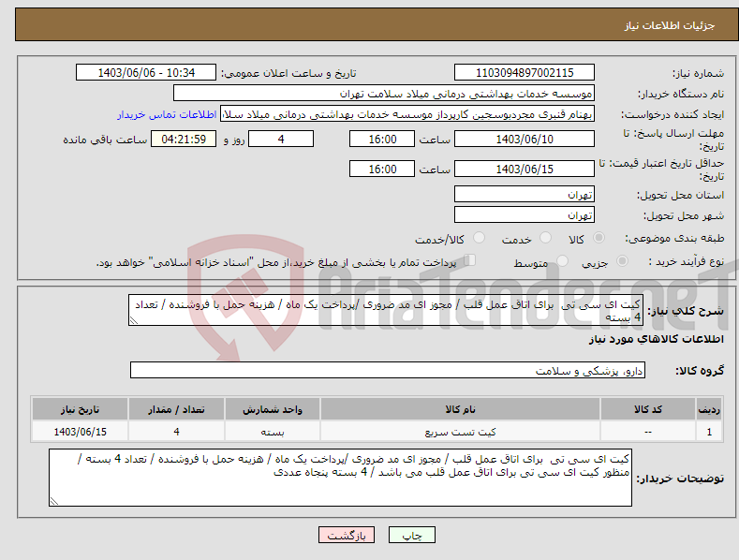Click the resize handle of توضیحات خریدار box
Viewport: 739px width, 560px height.
tap(53, 502)
